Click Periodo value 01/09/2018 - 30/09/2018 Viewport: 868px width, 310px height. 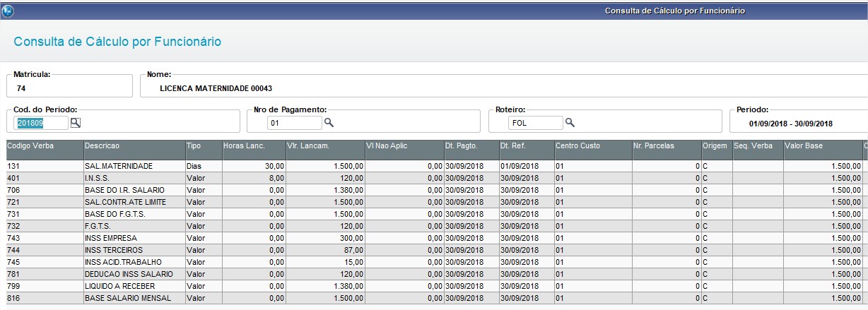pos(791,124)
